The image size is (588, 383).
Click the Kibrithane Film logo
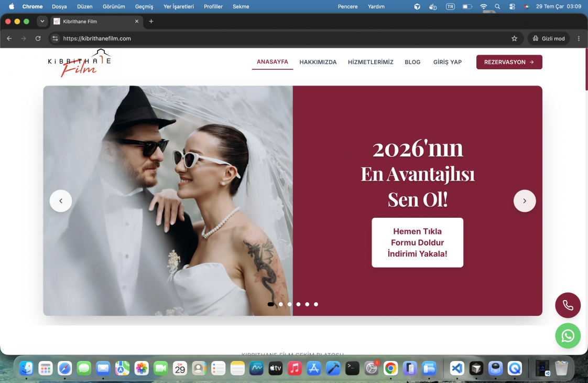(80, 63)
